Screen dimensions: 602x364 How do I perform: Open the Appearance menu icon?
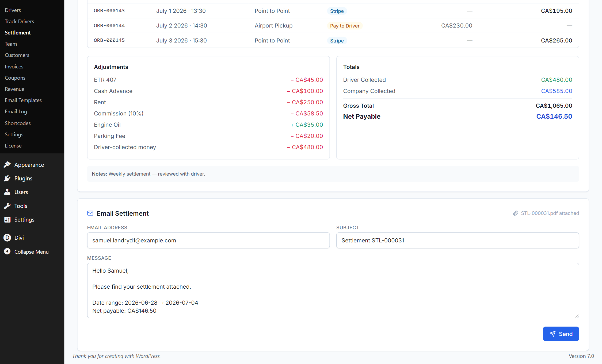click(7, 165)
